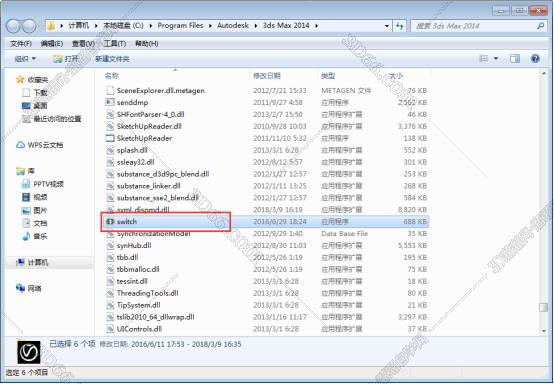Click the 新建文件夹 new folder button
This screenshot has height=384, width=554.
point(112,59)
